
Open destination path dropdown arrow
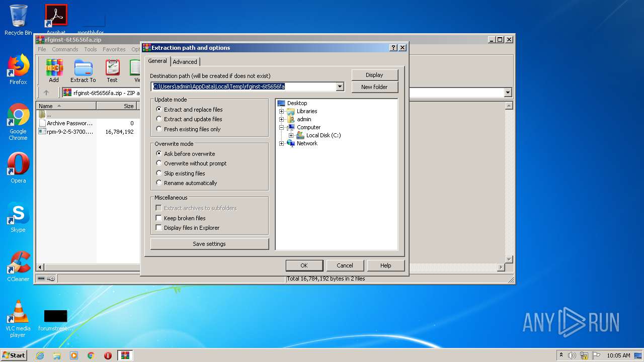click(x=340, y=86)
